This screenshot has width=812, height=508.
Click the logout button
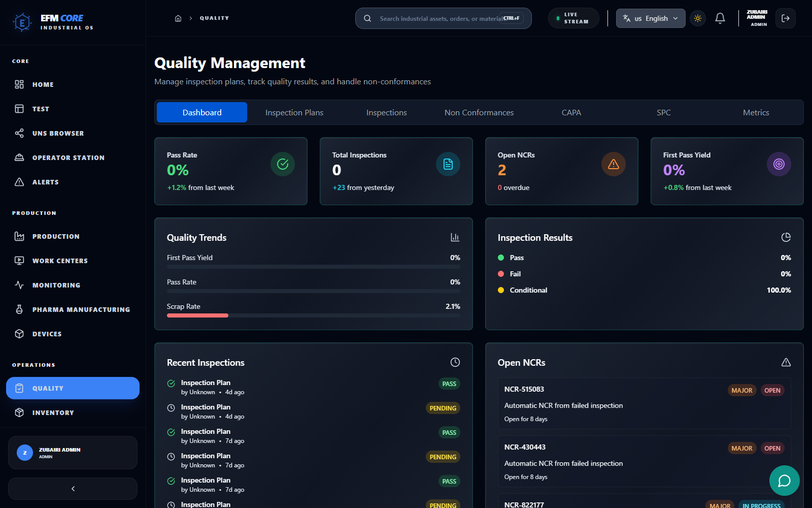click(785, 18)
